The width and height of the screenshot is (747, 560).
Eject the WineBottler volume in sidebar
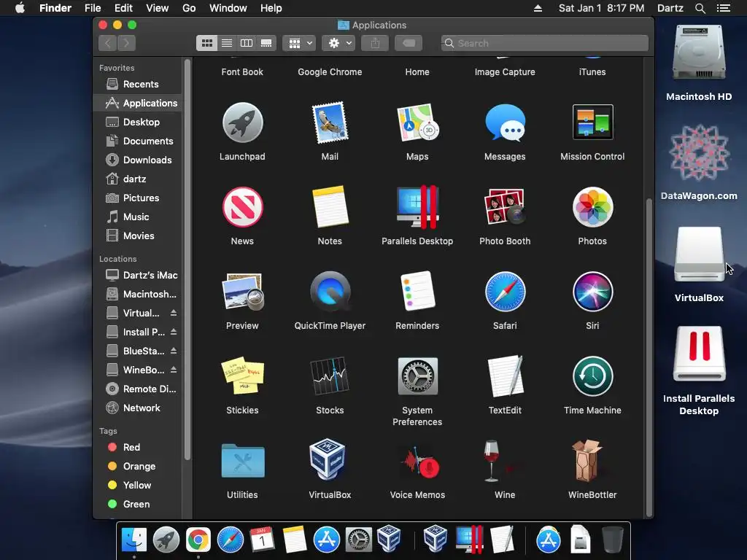point(174,370)
